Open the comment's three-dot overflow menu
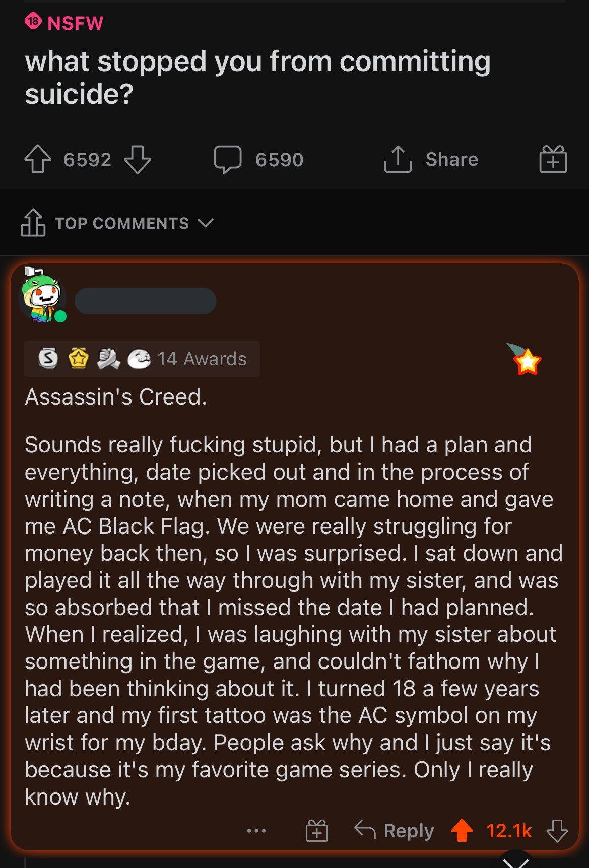Viewport: 589px width, 868px height. pyautogui.click(x=256, y=831)
